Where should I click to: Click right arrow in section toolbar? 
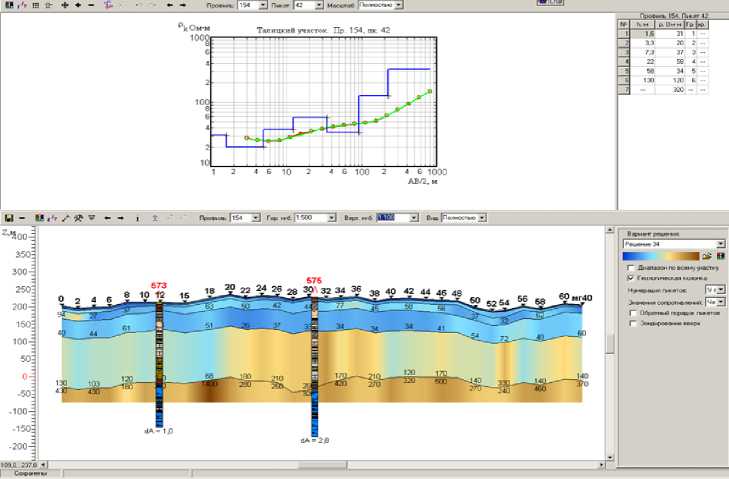tap(120, 217)
